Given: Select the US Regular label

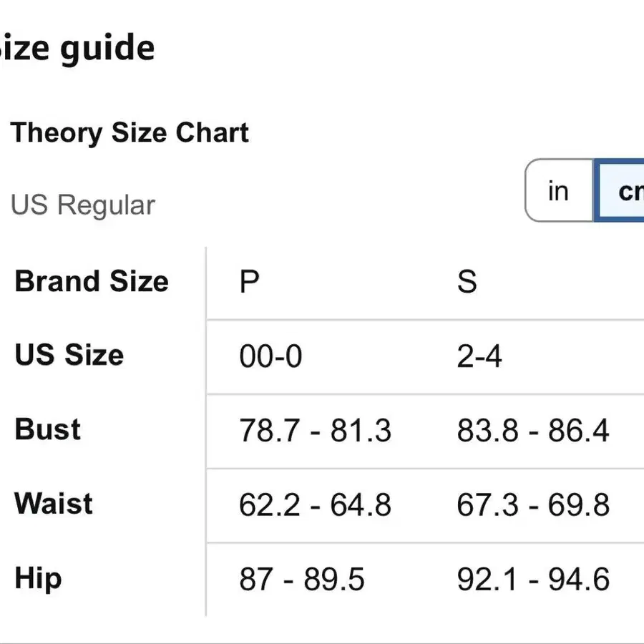Looking at the screenshot, I should pos(83,205).
